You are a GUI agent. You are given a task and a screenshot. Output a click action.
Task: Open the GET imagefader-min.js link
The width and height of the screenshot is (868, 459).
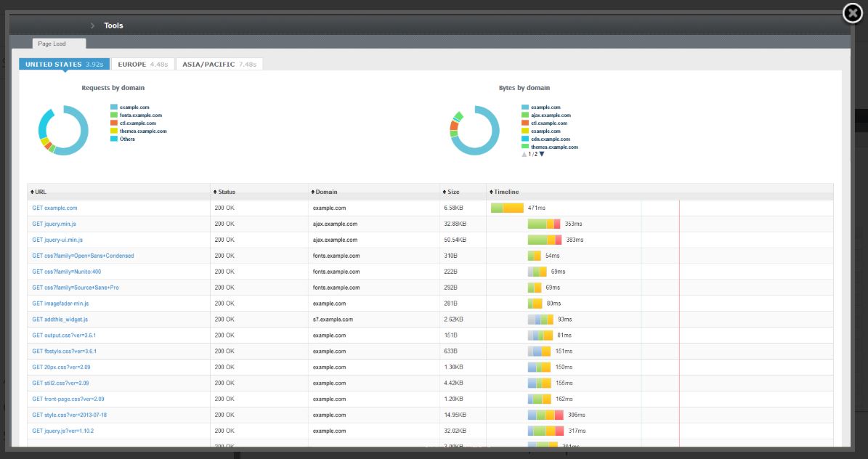click(x=60, y=304)
